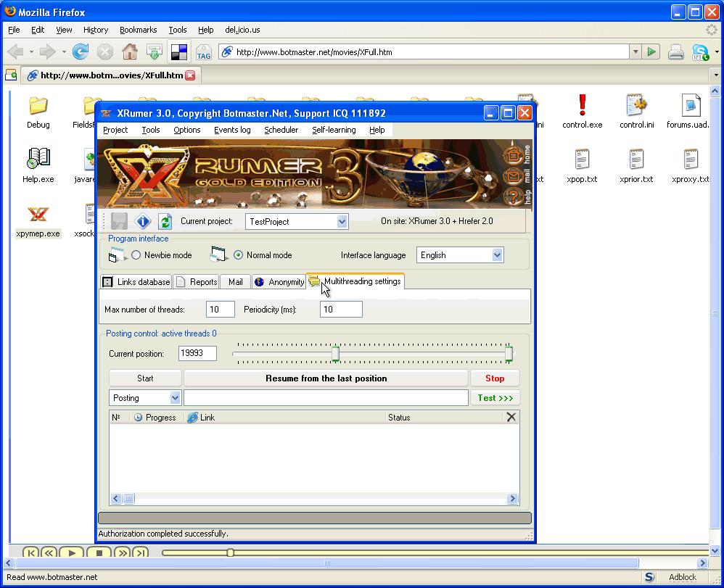Screen dimensions: 724x588
Task: Switch to the Anonymity tab
Action: coord(279,282)
